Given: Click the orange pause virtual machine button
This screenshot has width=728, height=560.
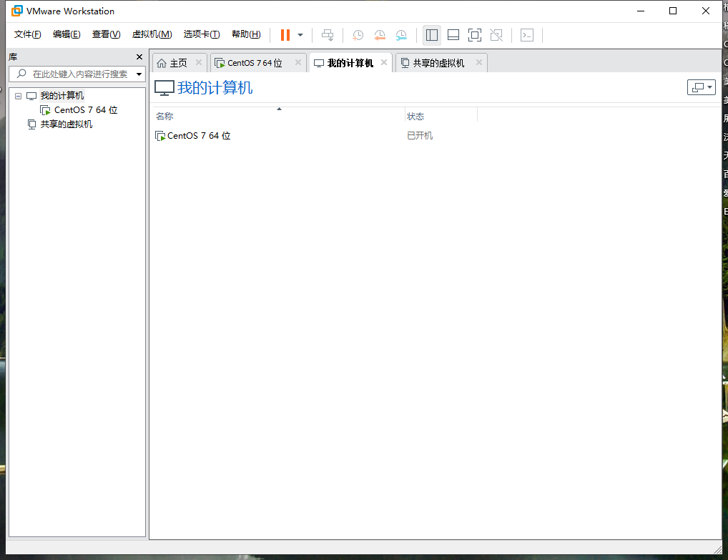Looking at the screenshot, I should tap(285, 35).
